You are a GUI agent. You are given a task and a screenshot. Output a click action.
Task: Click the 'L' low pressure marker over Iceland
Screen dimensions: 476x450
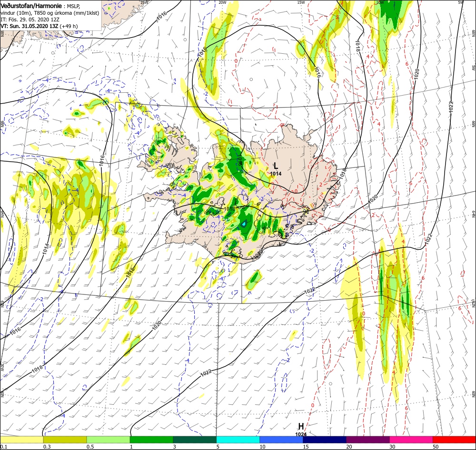[x=276, y=166]
